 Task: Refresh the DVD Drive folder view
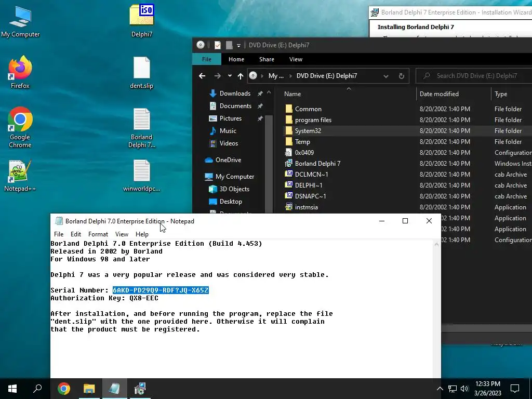(x=402, y=76)
